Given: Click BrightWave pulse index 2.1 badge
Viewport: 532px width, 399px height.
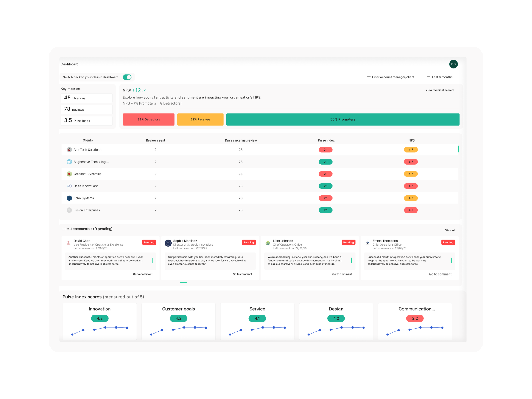Looking at the screenshot, I should (326, 162).
